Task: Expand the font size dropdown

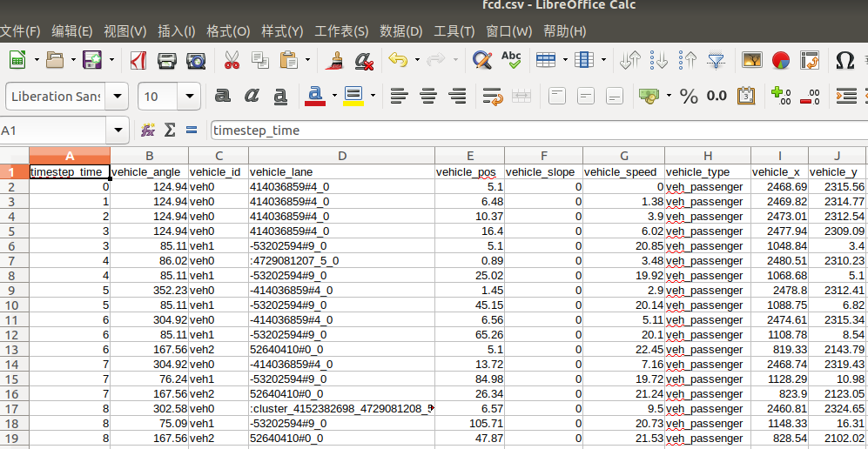Action: (189, 97)
